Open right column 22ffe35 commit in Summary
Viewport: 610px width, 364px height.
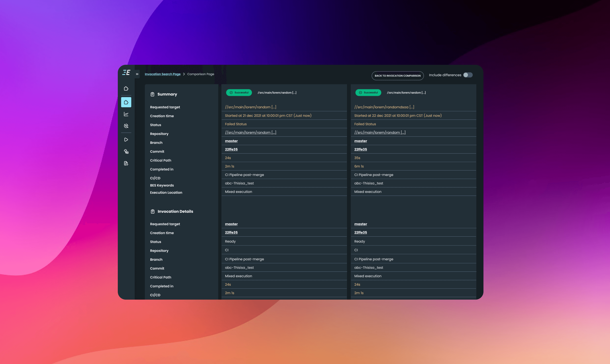(x=360, y=149)
